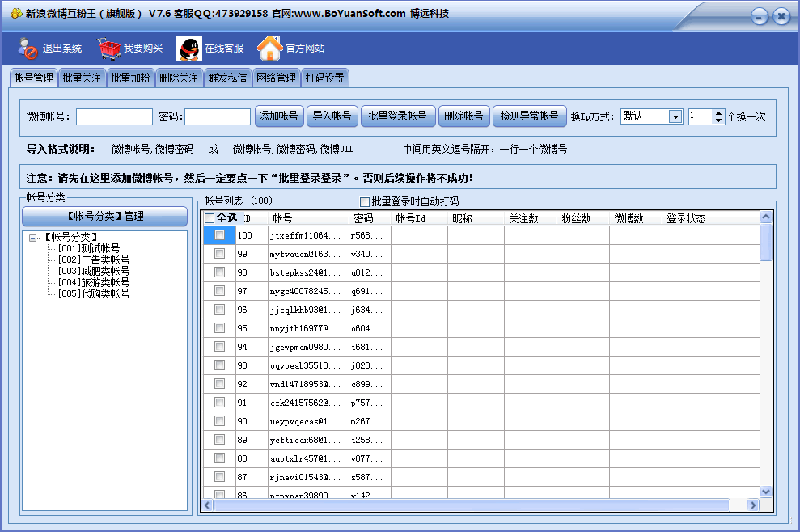Increase the IP switch count stepper
800x532 pixels.
[x=718, y=113]
